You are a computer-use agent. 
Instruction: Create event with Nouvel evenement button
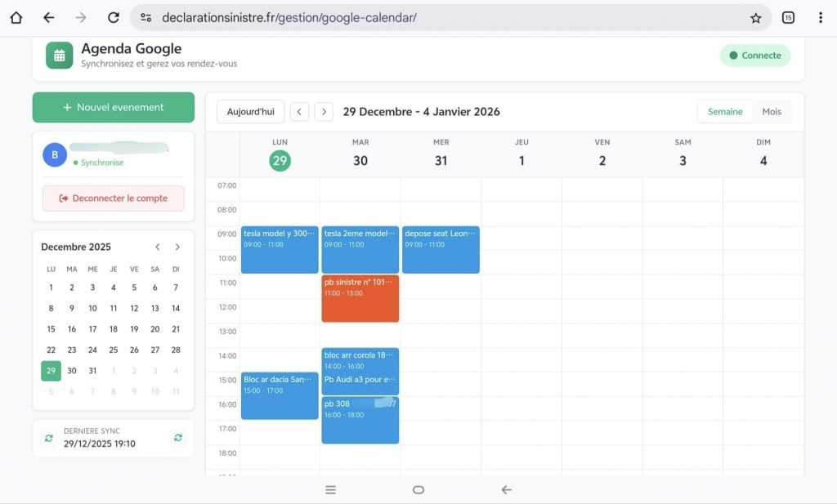coord(114,107)
